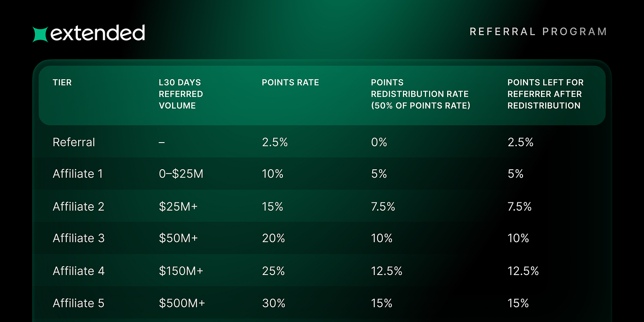Image resolution: width=644 pixels, height=322 pixels.
Task: Click the Affiliate 3 tier label
Action: pyautogui.click(x=79, y=238)
